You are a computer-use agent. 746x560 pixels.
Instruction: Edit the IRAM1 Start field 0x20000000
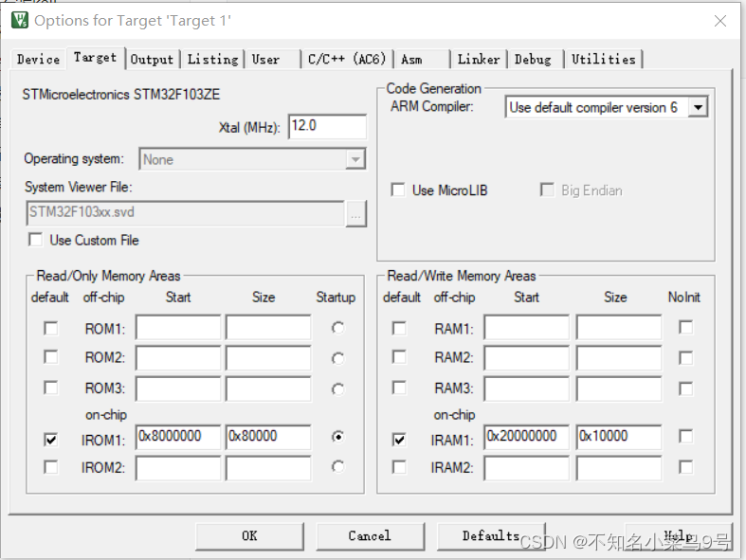[527, 437]
